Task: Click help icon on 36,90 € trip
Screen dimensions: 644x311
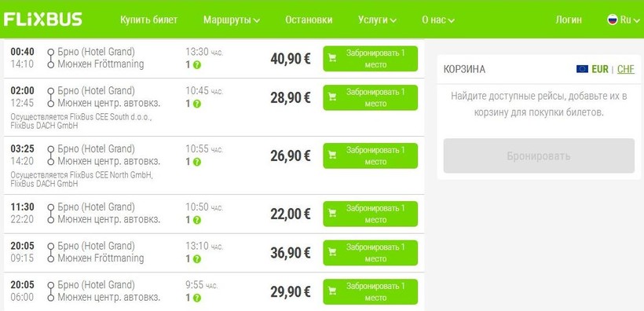Action: tap(197, 259)
